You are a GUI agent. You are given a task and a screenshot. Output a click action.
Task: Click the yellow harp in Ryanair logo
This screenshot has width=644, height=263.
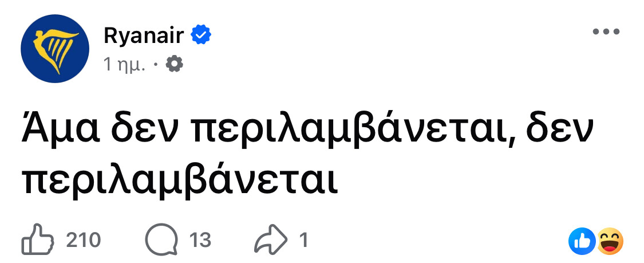pos(55,47)
